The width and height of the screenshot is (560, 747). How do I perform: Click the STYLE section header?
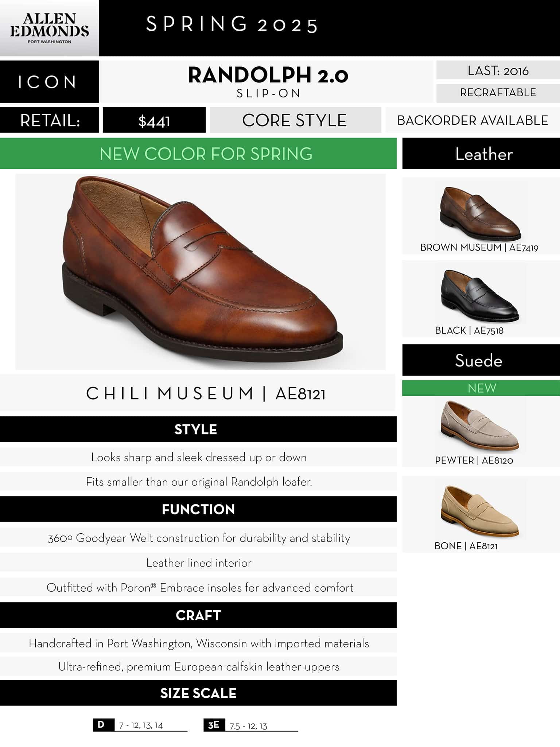point(198,429)
